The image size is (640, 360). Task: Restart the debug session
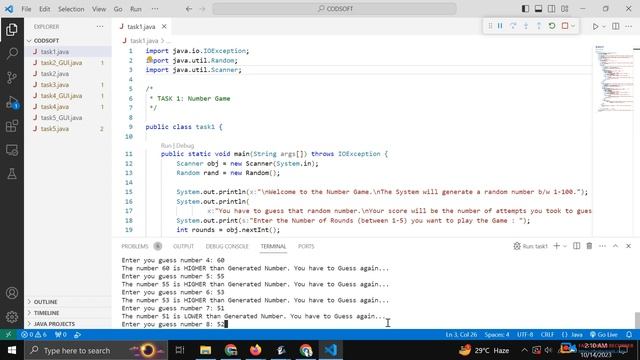(552, 26)
